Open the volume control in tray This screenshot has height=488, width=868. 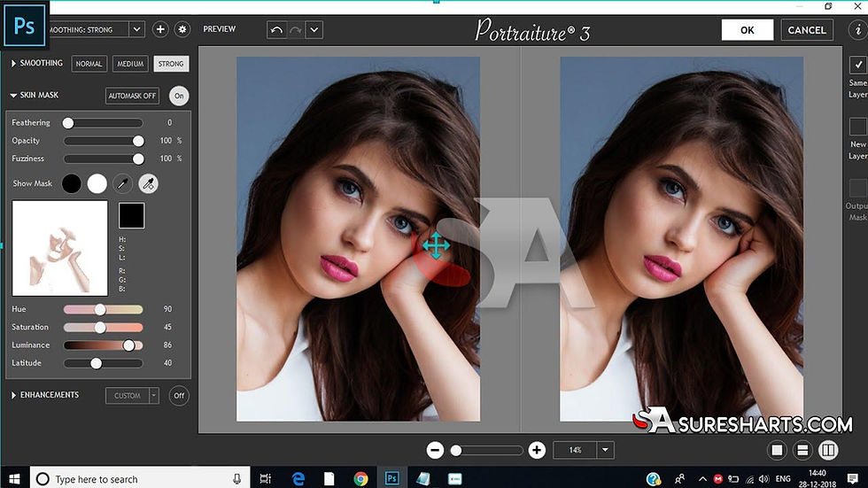[x=763, y=479]
